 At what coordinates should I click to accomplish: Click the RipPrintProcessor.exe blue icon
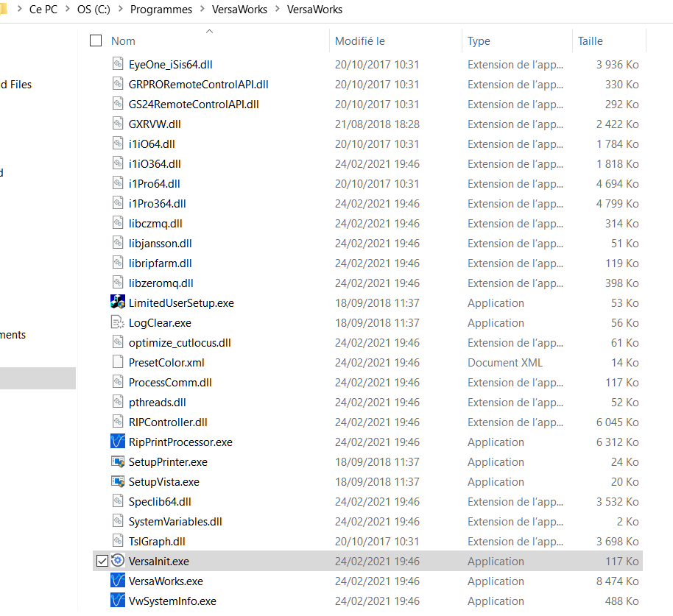coord(118,442)
